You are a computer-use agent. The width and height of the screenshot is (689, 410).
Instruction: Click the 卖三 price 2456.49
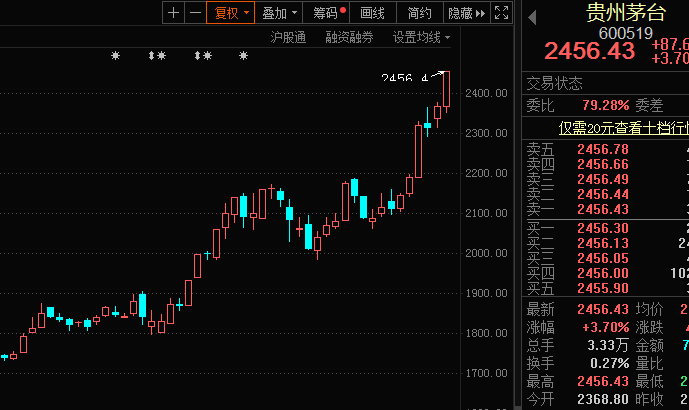click(603, 179)
